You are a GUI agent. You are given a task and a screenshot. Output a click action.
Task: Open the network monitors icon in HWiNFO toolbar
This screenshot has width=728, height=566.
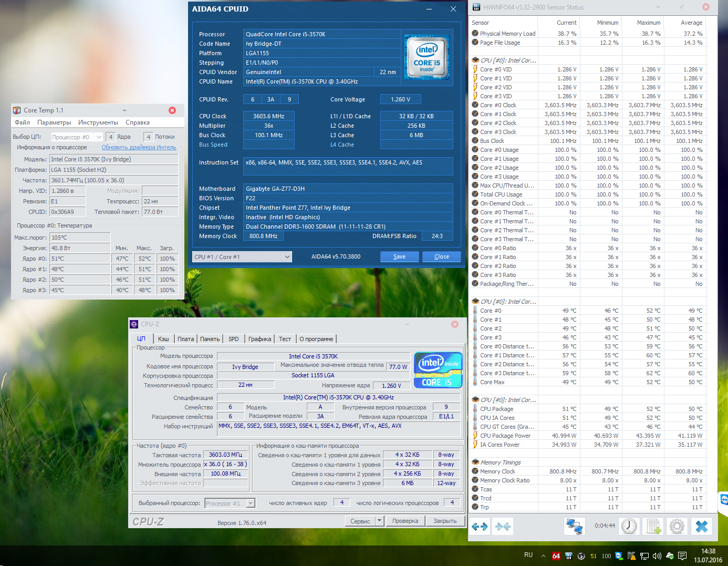pyautogui.click(x=574, y=526)
